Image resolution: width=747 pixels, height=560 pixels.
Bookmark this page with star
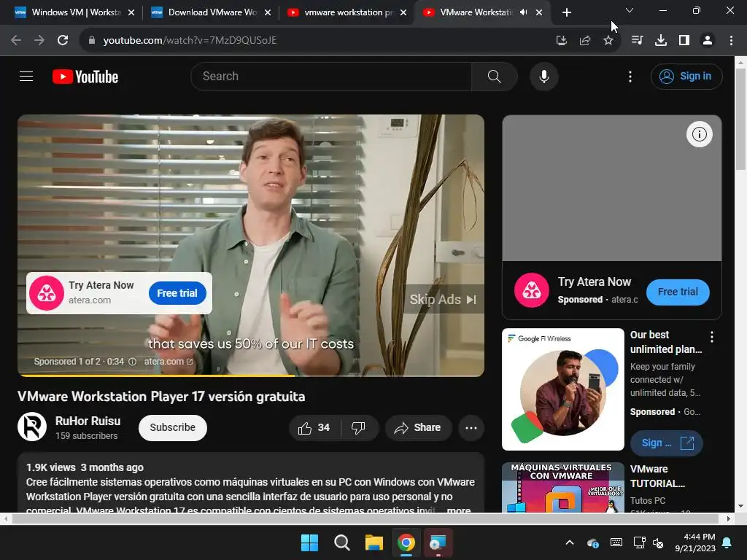(x=608, y=40)
